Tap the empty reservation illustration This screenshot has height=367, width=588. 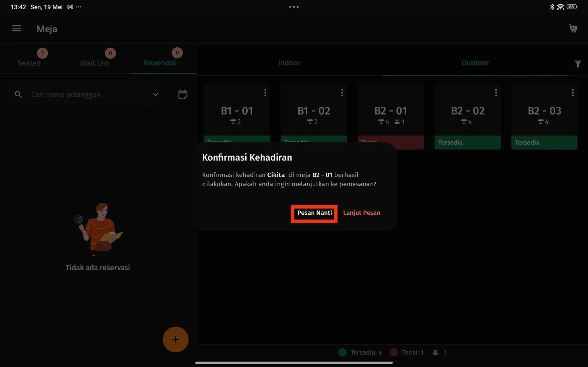coord(99,229)
